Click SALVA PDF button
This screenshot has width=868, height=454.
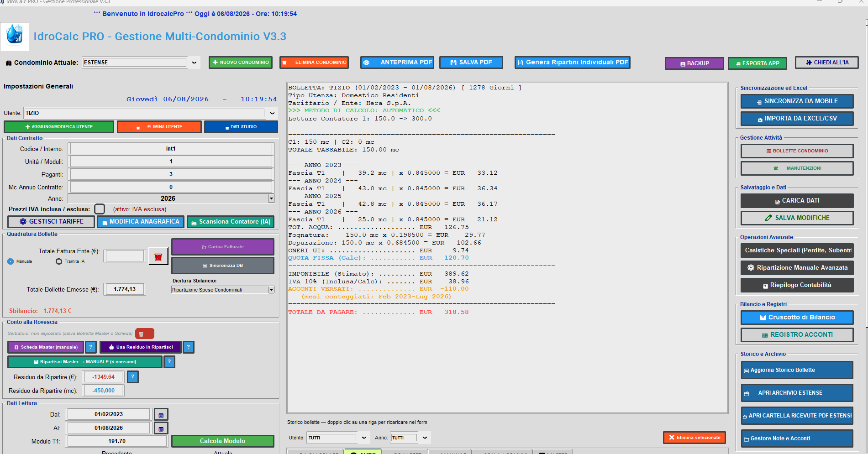[x=471, y=63]
